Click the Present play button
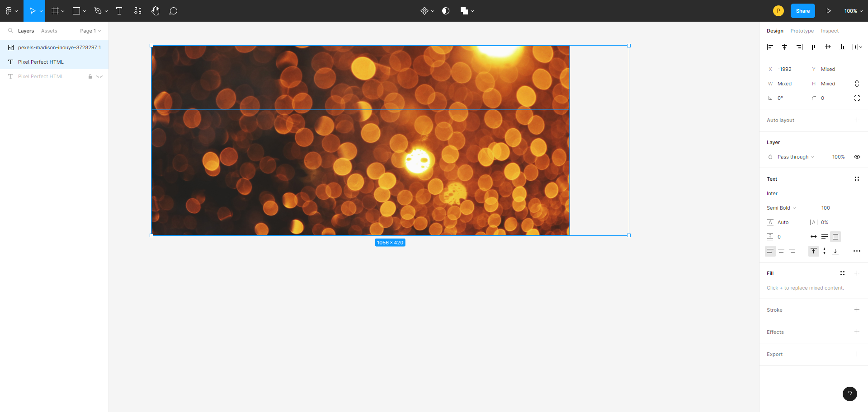Viewport: 868px width, 412px height. click(x=829, y=11)
